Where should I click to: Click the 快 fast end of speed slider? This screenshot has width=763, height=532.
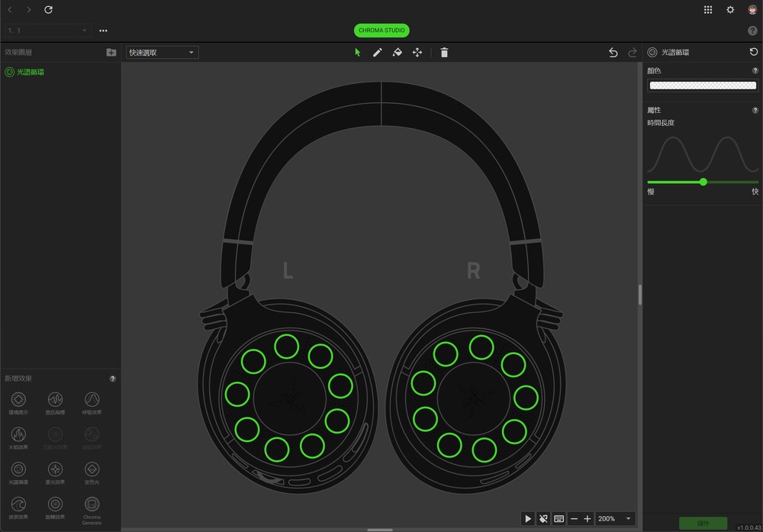(755, 192)
